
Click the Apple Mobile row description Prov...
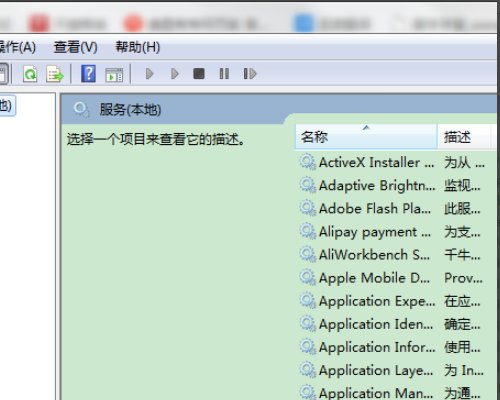click(x=463, y=278)
